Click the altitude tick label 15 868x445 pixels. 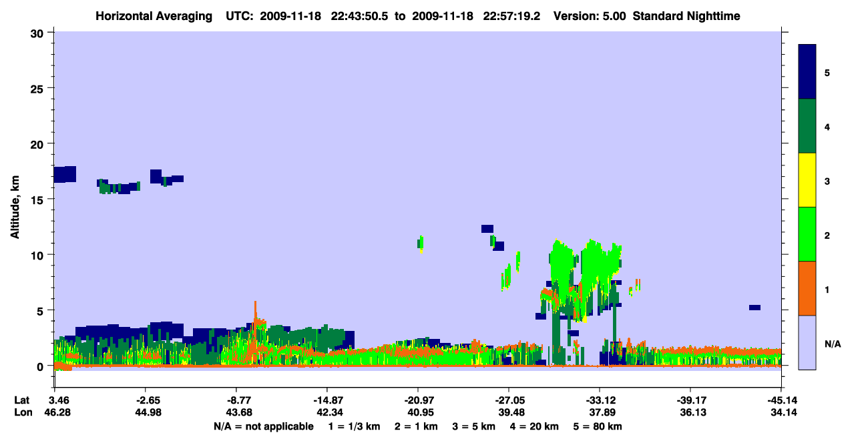click(x=39, y=199)
